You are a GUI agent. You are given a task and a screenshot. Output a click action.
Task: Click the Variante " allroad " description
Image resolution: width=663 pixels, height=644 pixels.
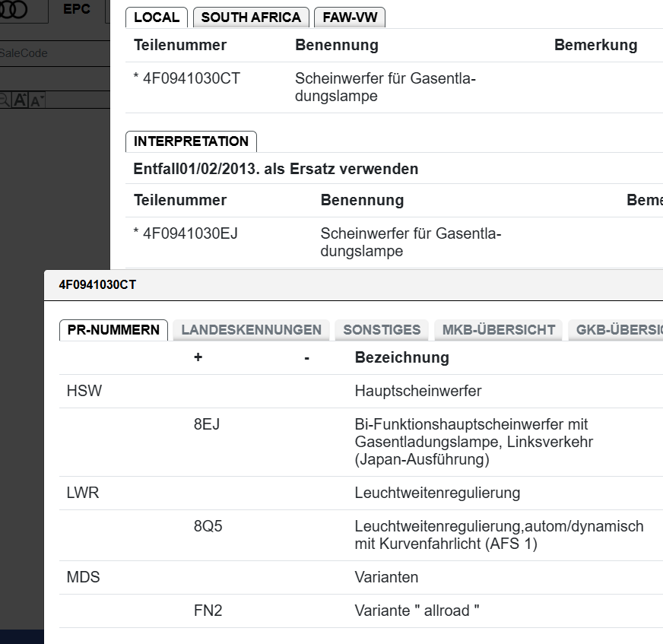coord(417,611)
